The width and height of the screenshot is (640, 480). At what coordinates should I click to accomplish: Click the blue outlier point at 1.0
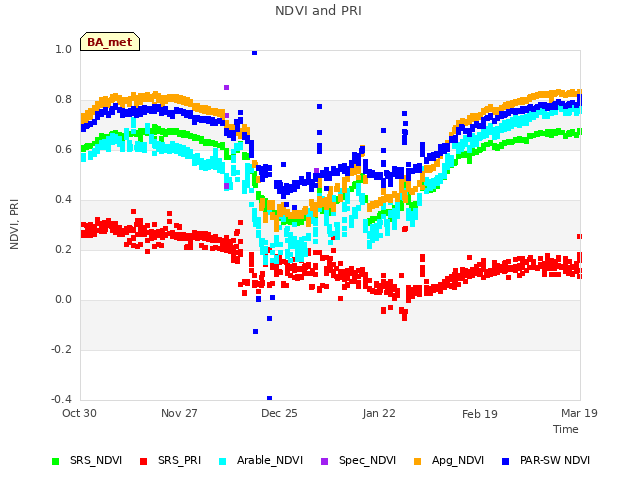pyautogui.click(x=254, y=53)
